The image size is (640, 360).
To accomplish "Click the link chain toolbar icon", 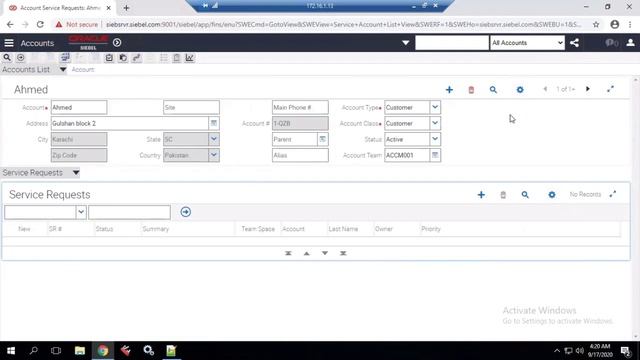I will pyautogui.click(x=137, y=58).
